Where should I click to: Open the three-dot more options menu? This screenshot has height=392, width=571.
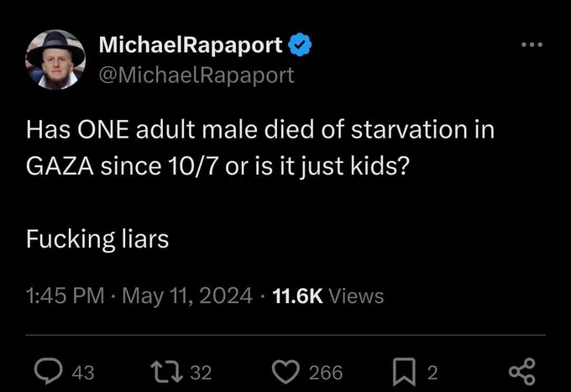click(532, 44)
